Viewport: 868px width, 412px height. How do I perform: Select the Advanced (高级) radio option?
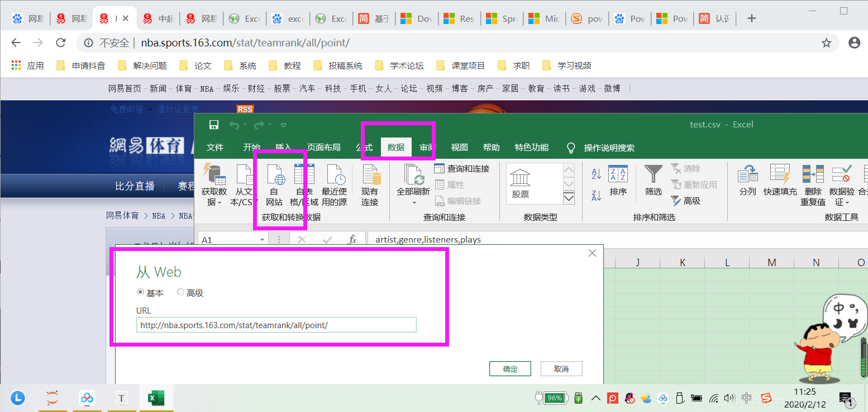pyautogui.click(x=180, y=292)
